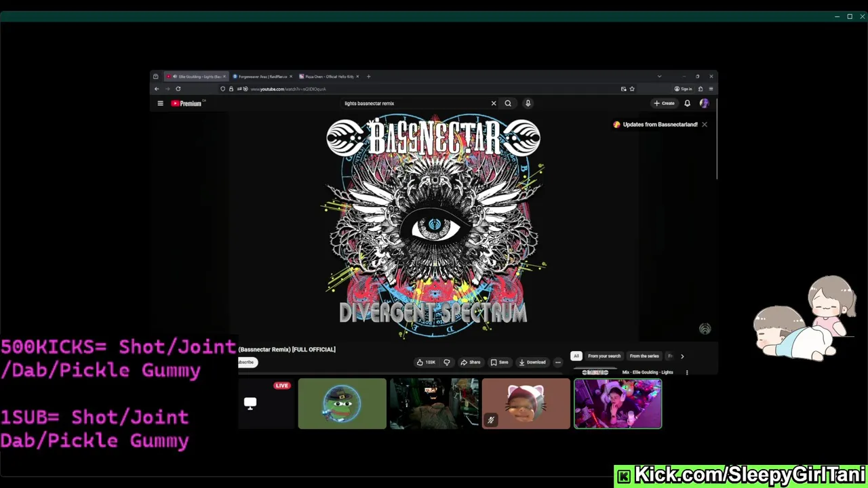Click the Share button
This screenshot has height=488, width=868.
click(470, 362)
